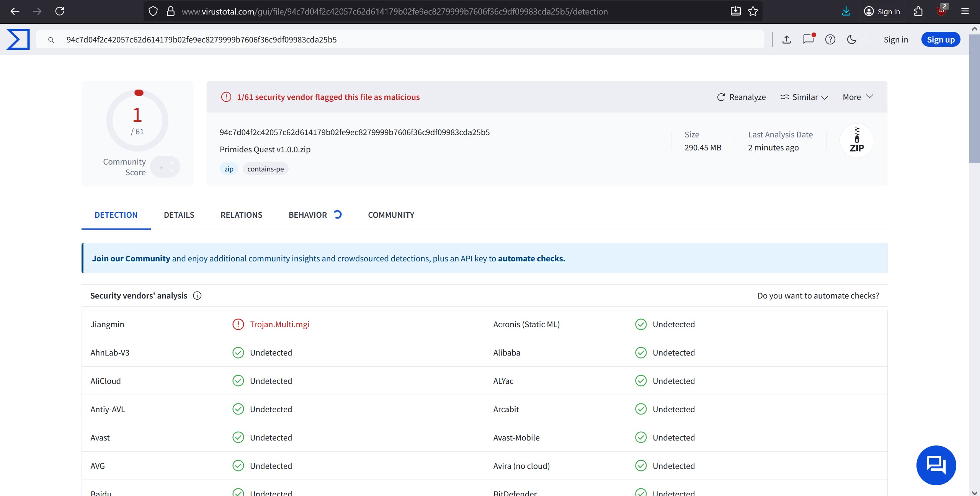Screen dimensions: 980x496
Task: Bookmark page with star icon
Action: (x=753, y=11)
